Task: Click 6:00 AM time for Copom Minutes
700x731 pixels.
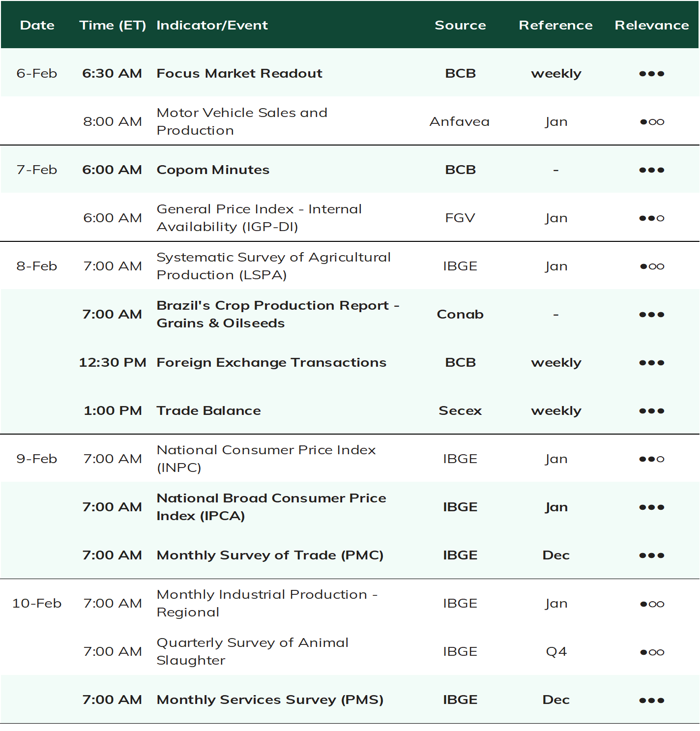Action: [113, 170]
